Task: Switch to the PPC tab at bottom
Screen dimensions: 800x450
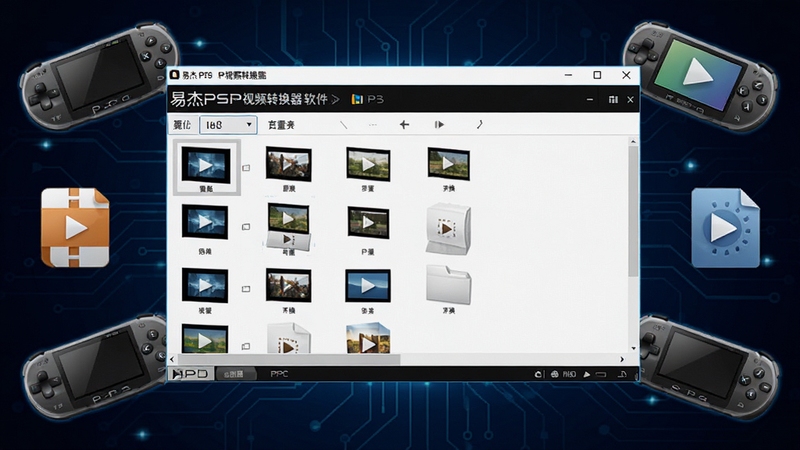Action: [x=279, y=374]
